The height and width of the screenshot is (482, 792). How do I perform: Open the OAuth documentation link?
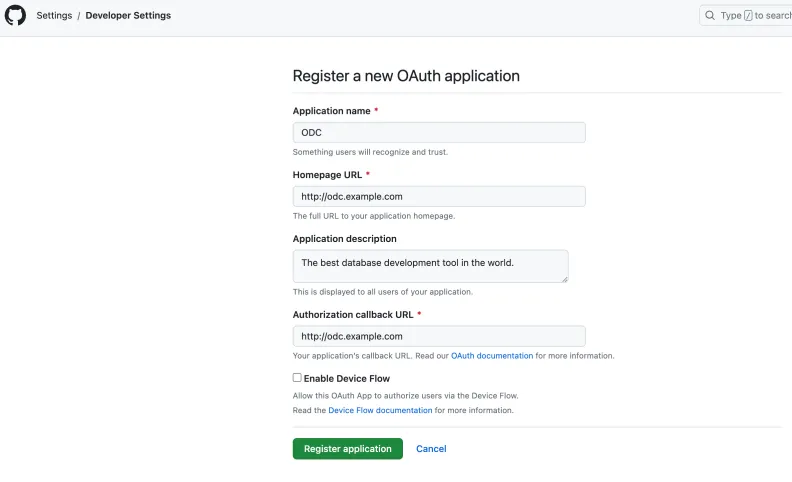[x=491, y=356]
